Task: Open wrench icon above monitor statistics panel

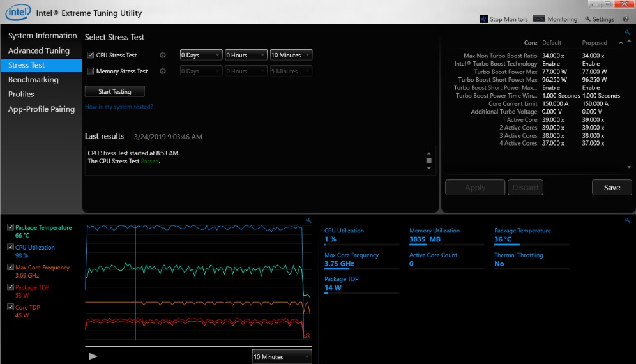Action: (x=628, y=220)
